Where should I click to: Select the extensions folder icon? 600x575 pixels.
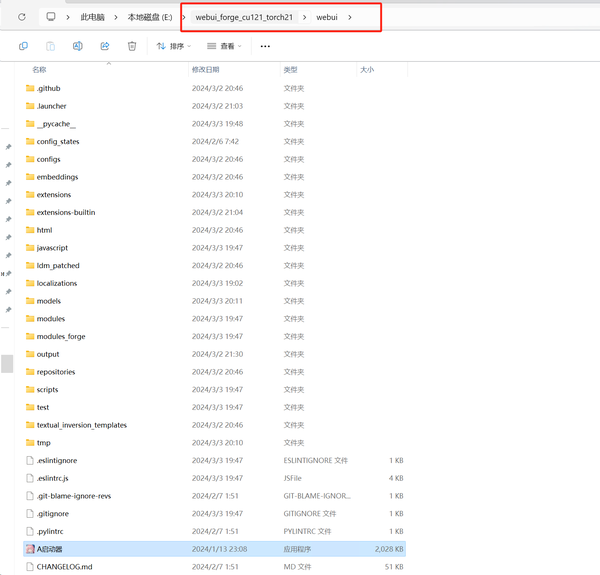point(30,195)
